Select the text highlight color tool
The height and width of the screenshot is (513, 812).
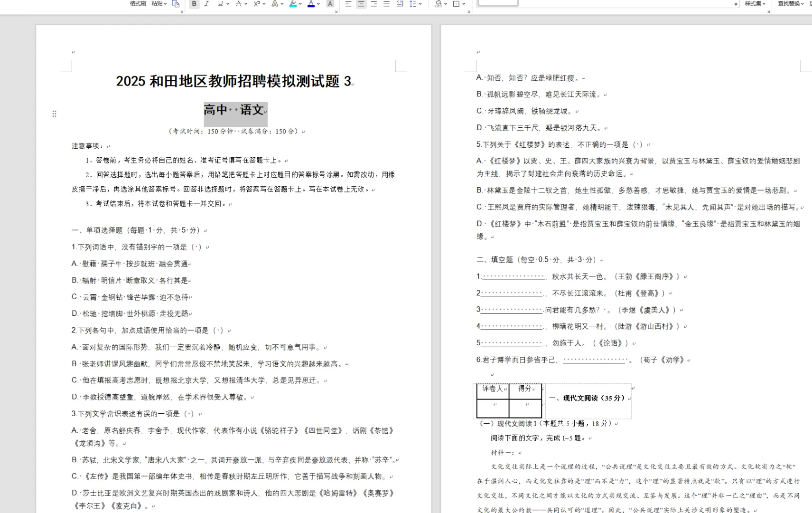point(292,4)
